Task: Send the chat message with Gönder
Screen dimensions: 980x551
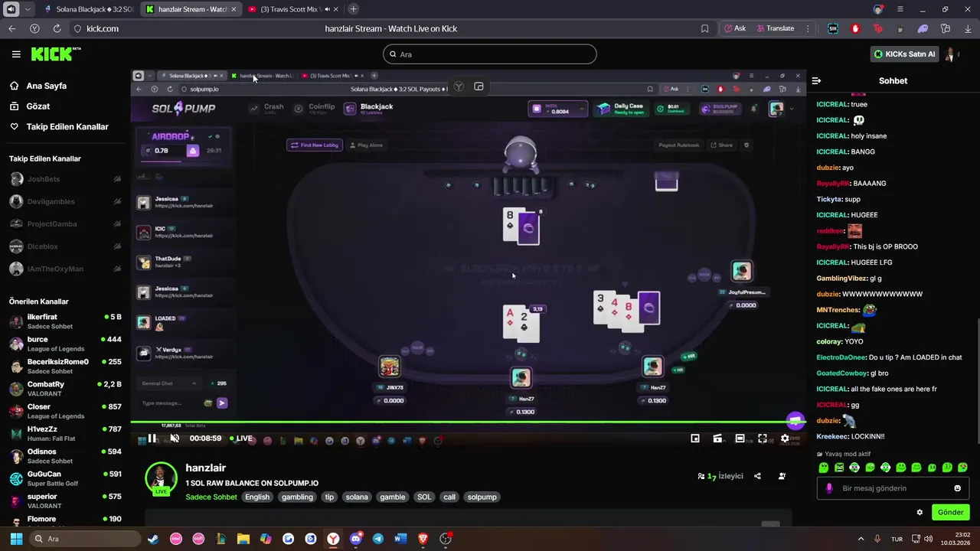Action: (950, 512)
